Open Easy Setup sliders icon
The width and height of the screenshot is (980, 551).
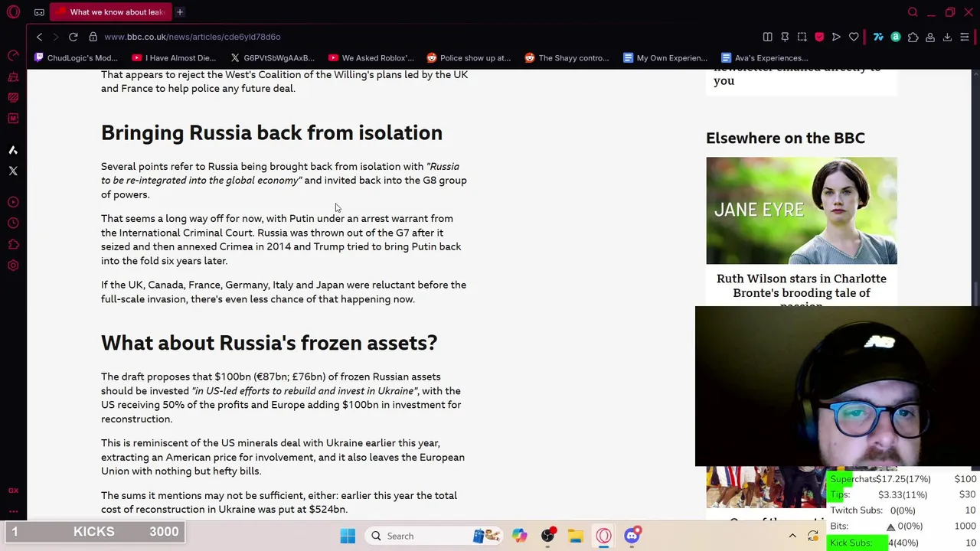click(x=965, y=37)
